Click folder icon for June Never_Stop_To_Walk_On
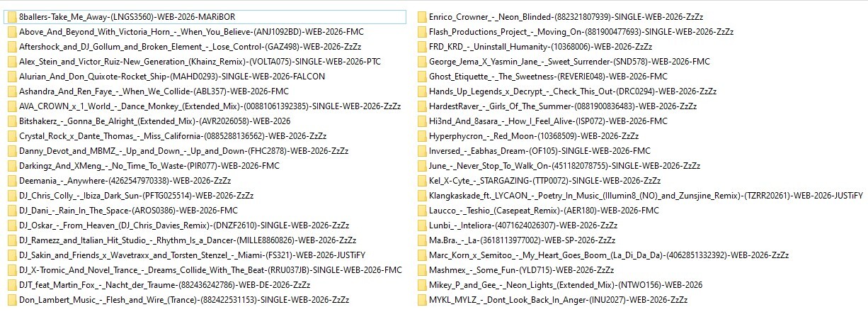Image resolution: width=868 pixels, height=312 pixels. (421, 166)
